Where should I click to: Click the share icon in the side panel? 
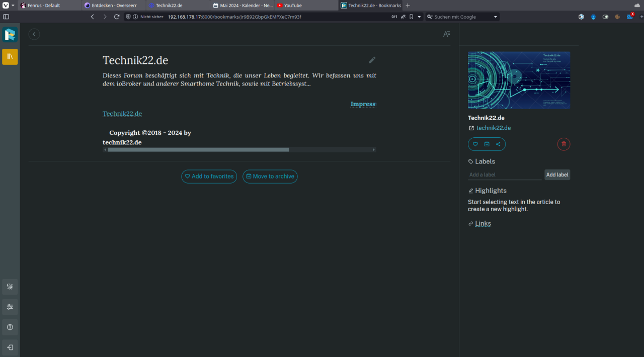[498, 144]
